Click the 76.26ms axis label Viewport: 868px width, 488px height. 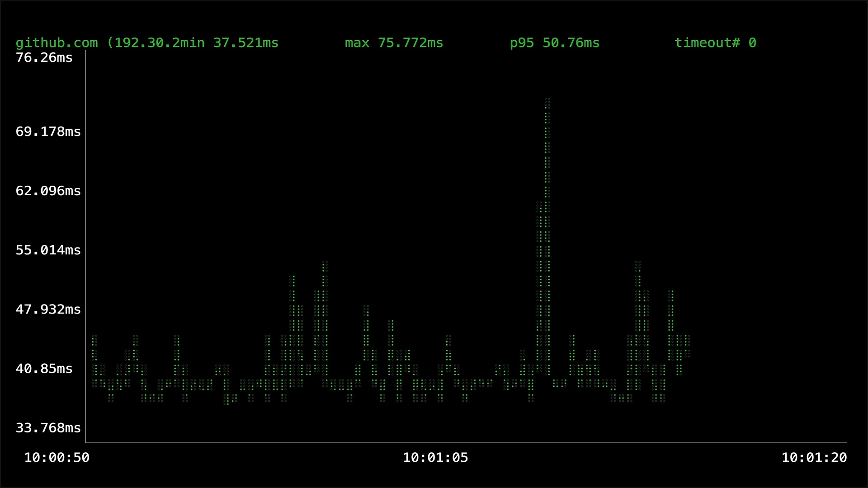tap(44, 58)
